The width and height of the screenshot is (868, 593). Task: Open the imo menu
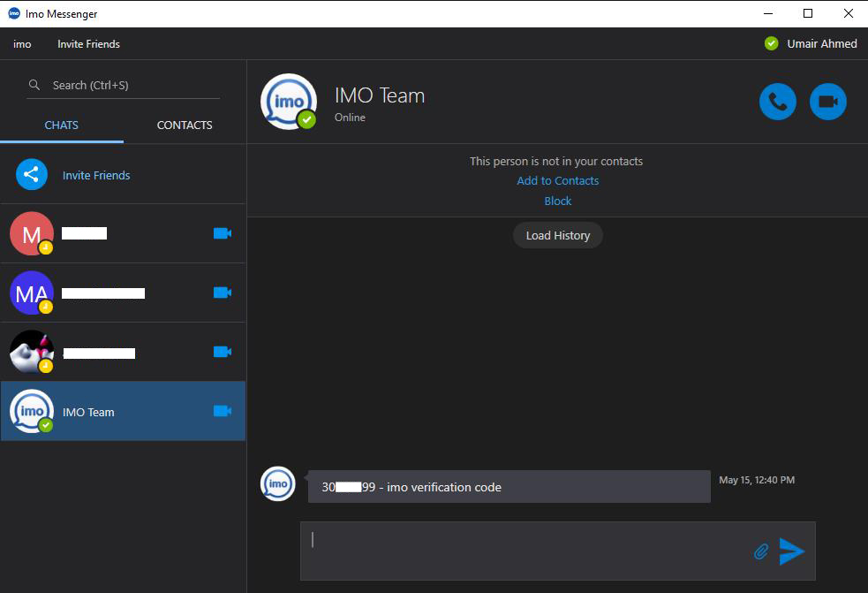pyautogui.click(x=22, y=44)
